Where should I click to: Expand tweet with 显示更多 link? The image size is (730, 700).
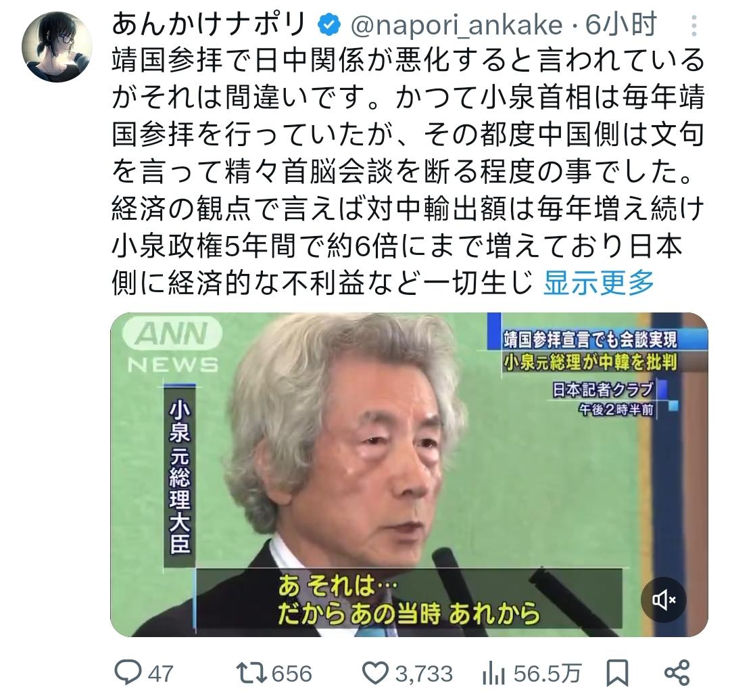pyautogui.click(x=599, y=283)
